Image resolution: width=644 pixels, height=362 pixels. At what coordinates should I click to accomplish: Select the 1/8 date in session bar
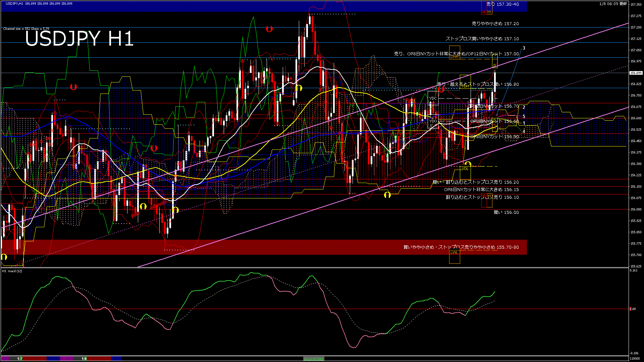click(84, 359)
